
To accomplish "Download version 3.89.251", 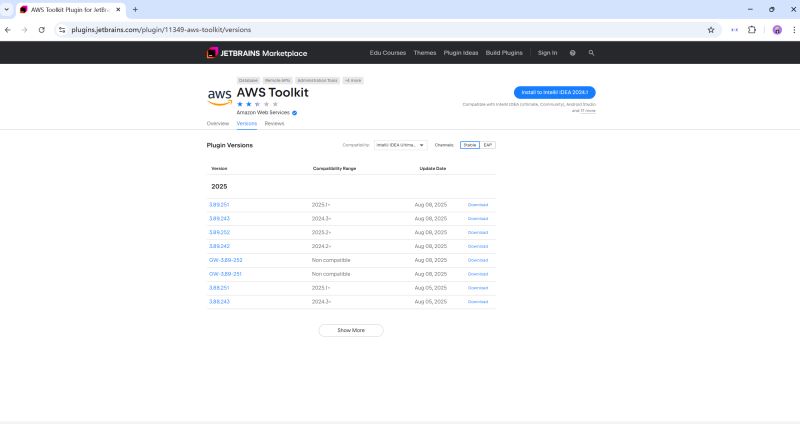I will tap(478, 205).
